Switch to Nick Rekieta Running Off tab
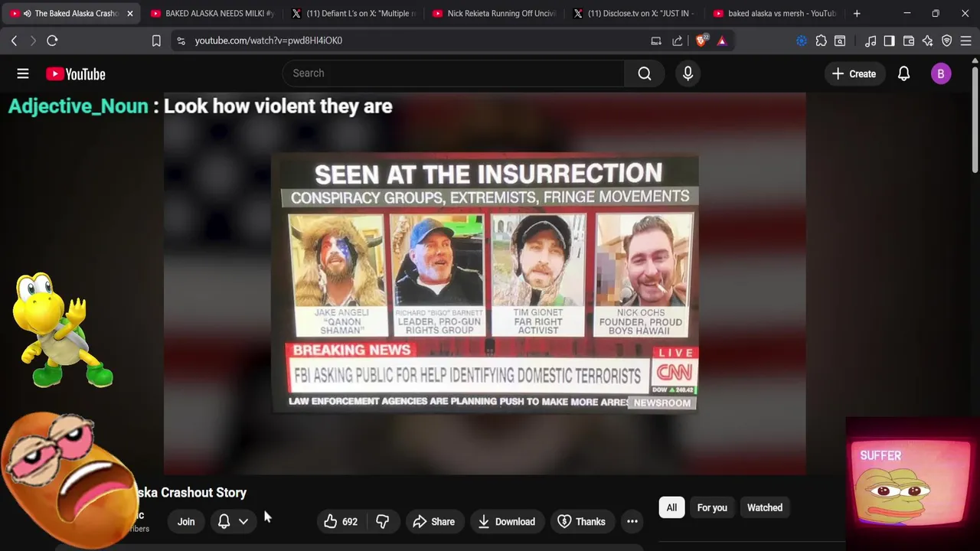This screenshot has height=551, width=980. 495,13
